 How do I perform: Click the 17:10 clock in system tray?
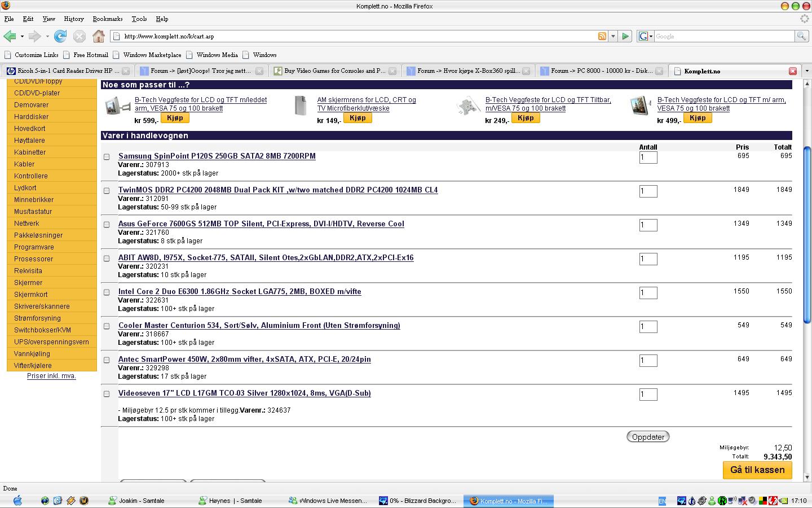point(798,501)
